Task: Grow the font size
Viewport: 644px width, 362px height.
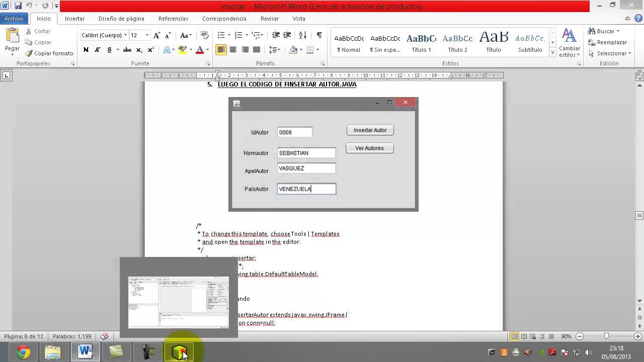Action: tap(157, 35)
